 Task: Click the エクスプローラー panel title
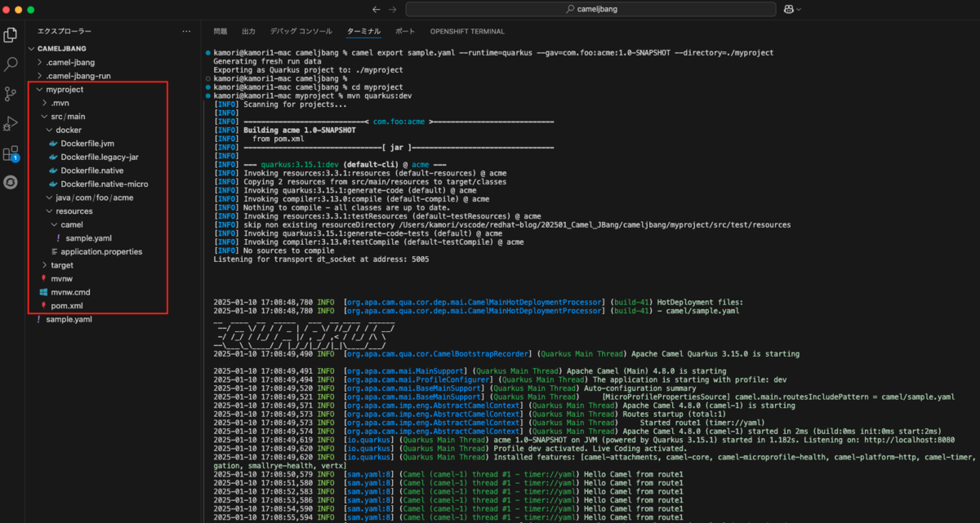tap(65, 31)
